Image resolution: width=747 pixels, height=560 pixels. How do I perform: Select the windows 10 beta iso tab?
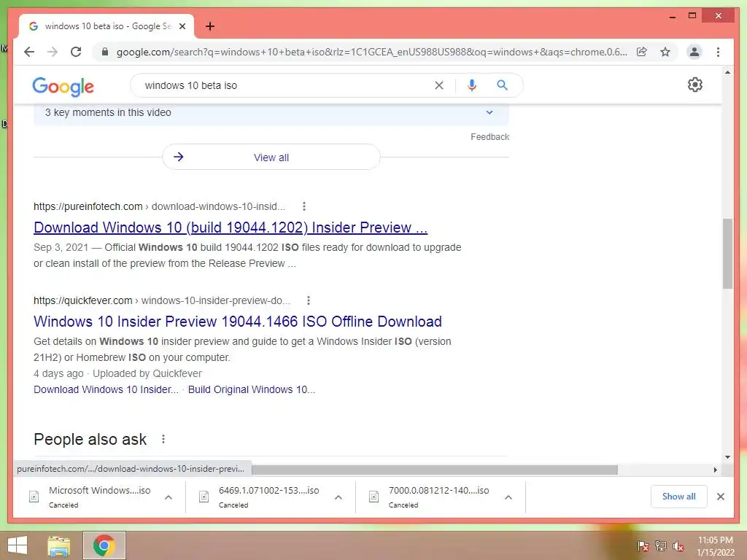[107, 26]
